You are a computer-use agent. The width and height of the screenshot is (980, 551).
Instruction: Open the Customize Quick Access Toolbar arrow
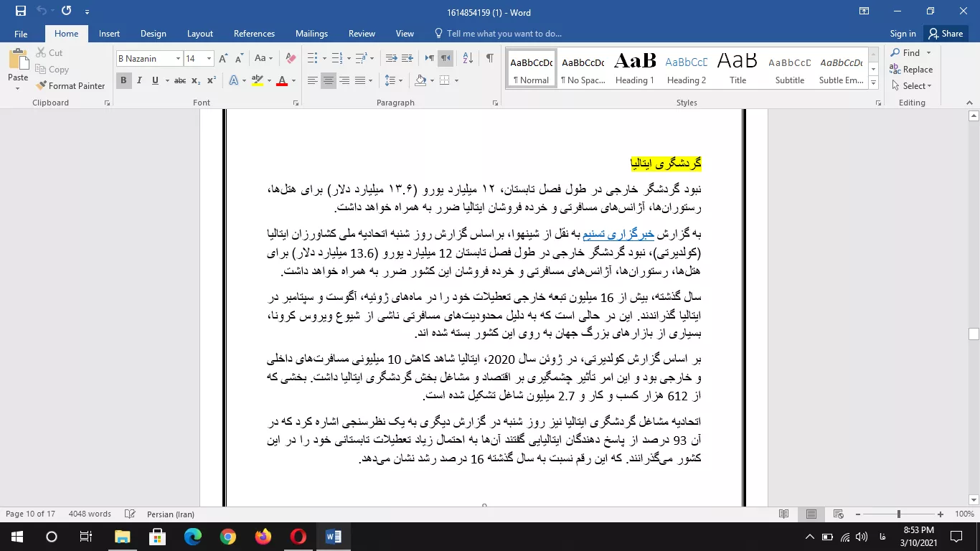88,12
